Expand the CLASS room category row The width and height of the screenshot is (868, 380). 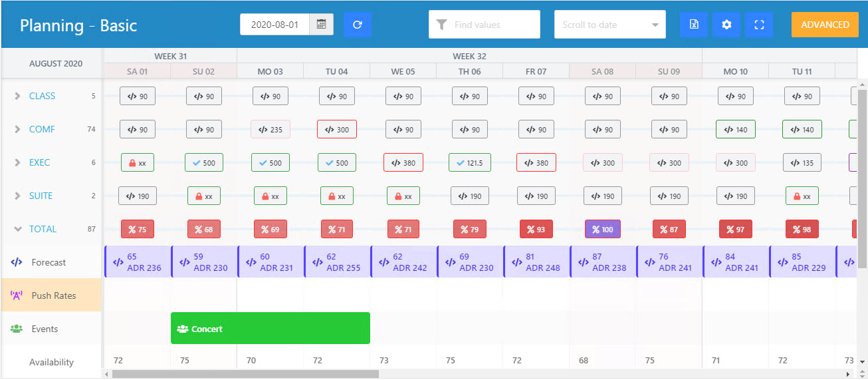tap(18, 96)
